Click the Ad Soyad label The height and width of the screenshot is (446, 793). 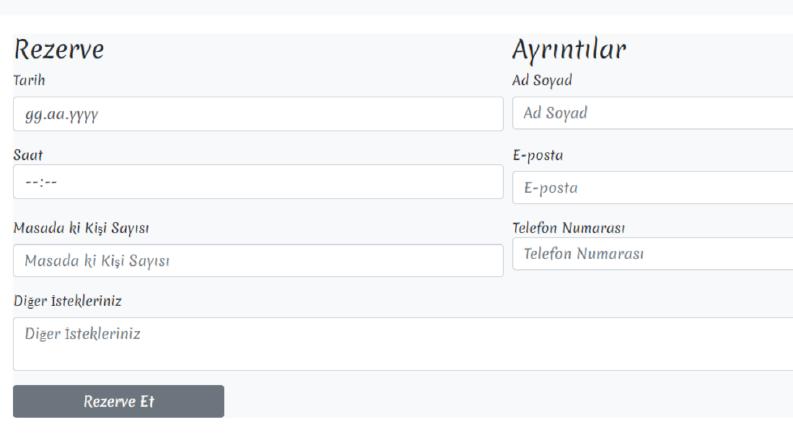(542, 80)
